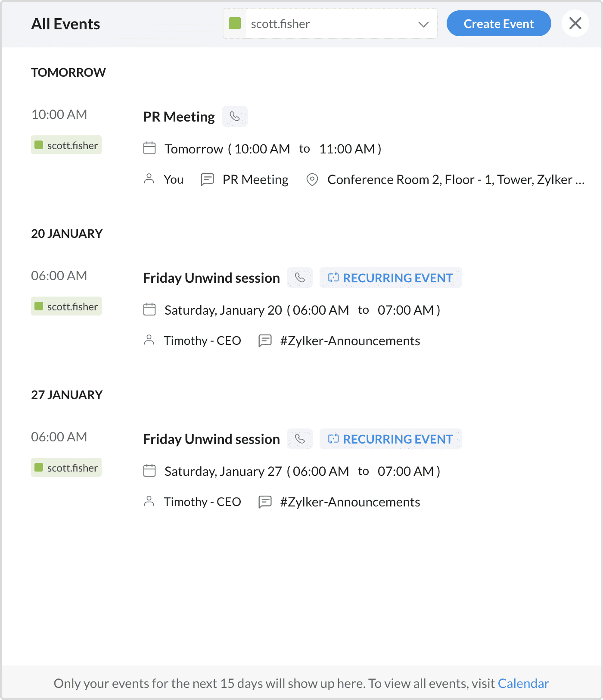Click RECURRING EVENT badge for January 27
The height and width of the screenshot is (700, 603).
point(390,439)
